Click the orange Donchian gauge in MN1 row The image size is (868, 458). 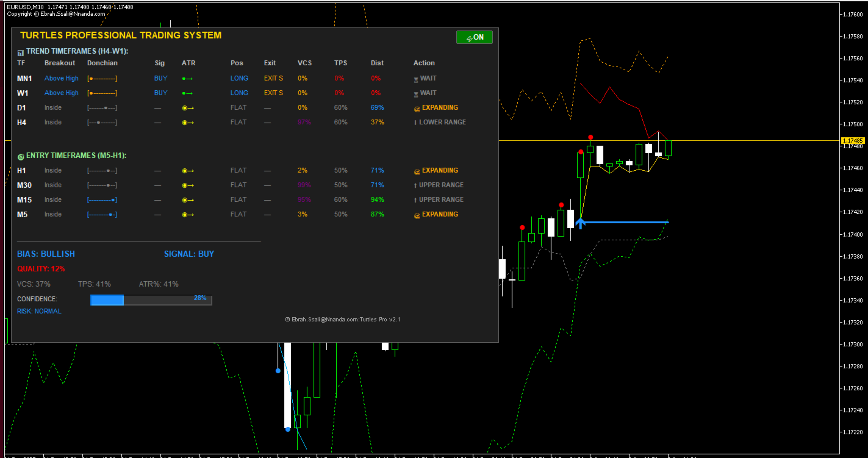point(102,79)
